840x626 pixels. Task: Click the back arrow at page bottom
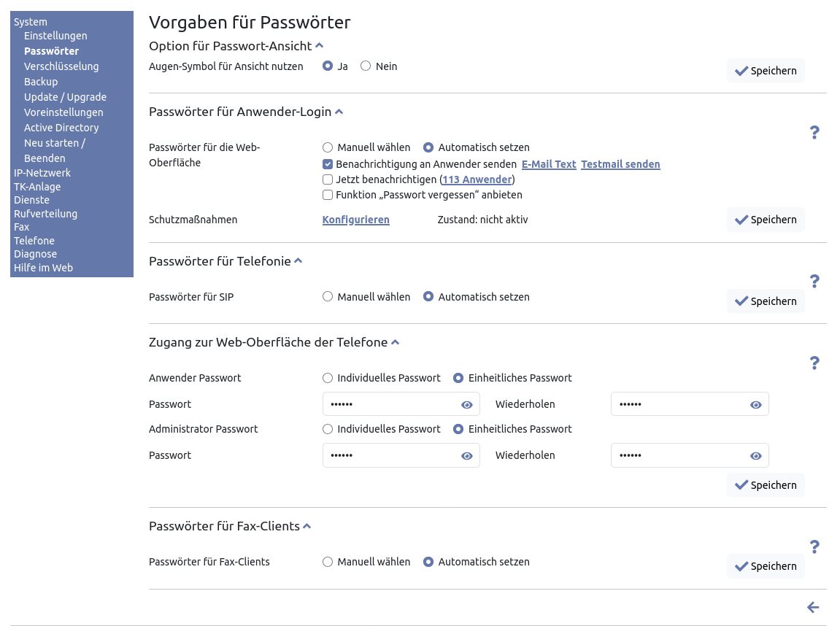pos(813,607)
